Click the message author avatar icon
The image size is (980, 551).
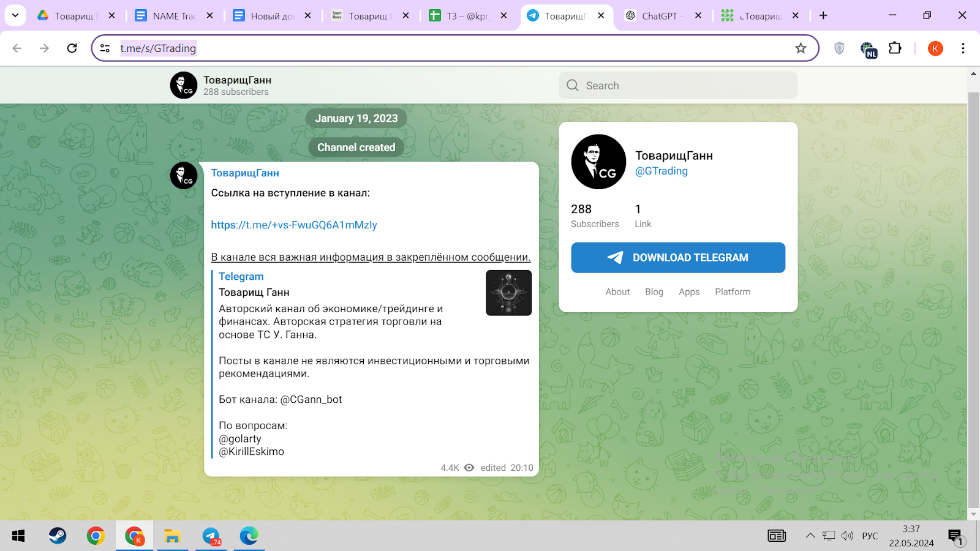coord(183,176)
